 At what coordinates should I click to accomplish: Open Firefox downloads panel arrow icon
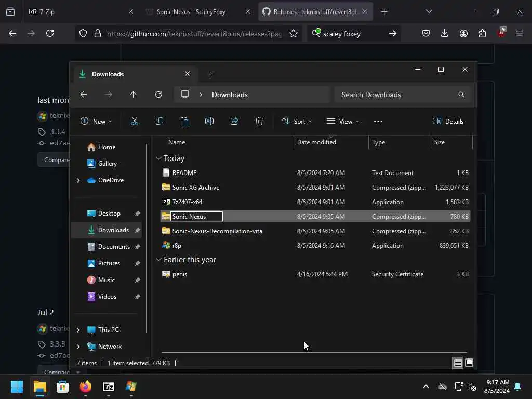pos(445,33)
